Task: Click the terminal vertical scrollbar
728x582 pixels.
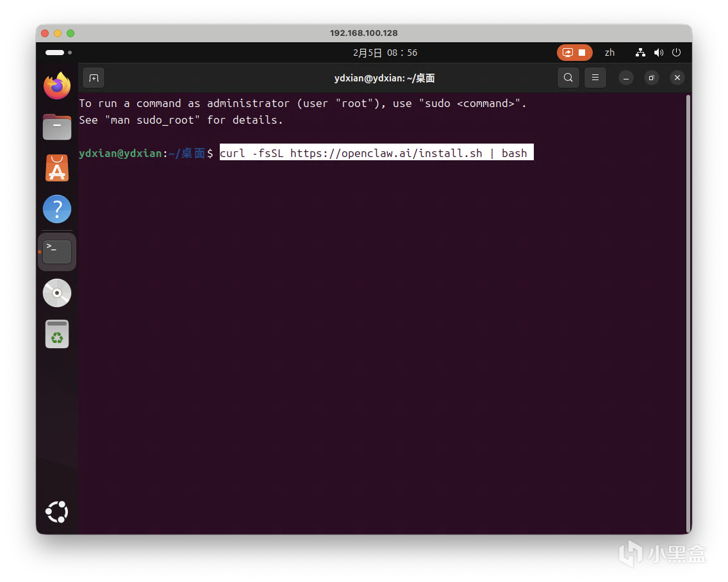Action: [688, 313]
